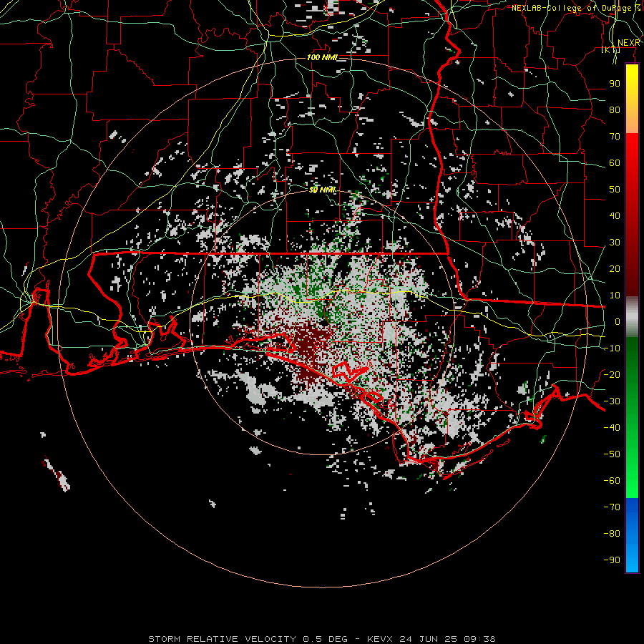Click the NEXR label at top right
The height and width of the screenshot is (644, 644).
pyautogui.click(x=629, y=43)
